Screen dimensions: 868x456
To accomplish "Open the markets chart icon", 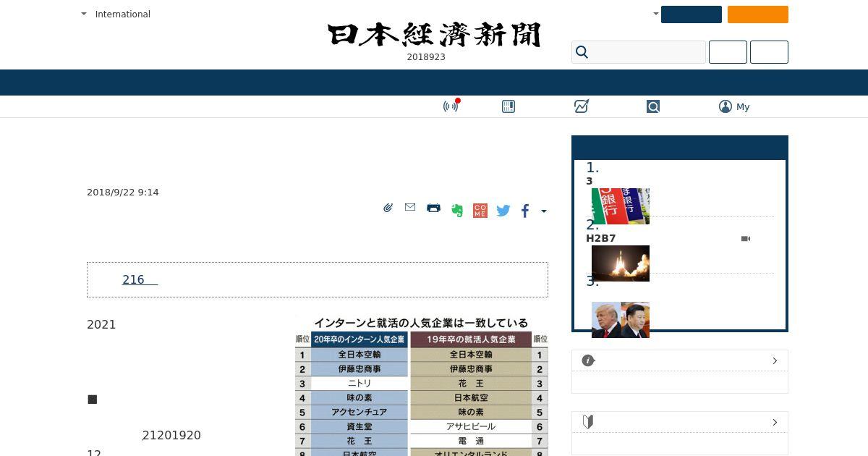I will (581, 106).
